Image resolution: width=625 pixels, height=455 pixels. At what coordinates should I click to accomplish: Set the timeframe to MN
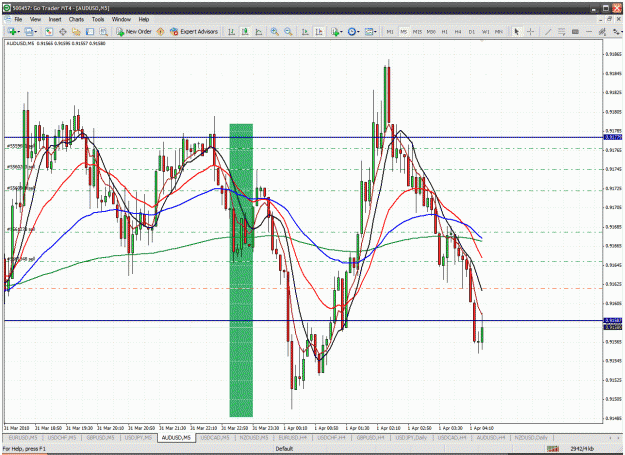point(499,31)
